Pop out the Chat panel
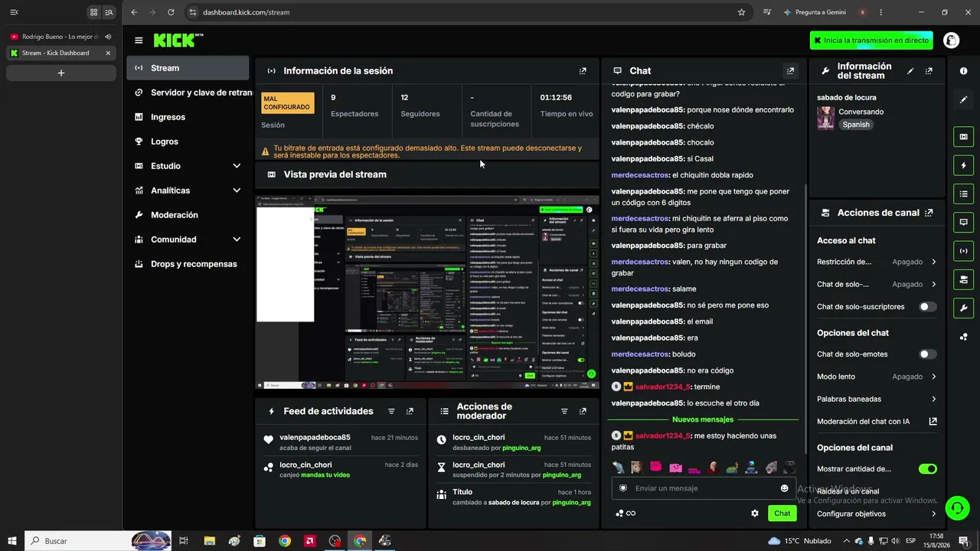 point(791,70)
